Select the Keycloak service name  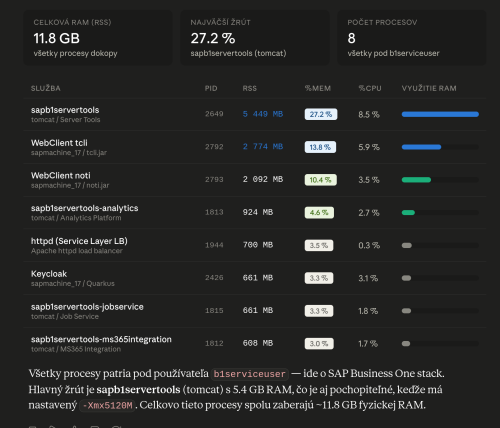tap(49, 274)
